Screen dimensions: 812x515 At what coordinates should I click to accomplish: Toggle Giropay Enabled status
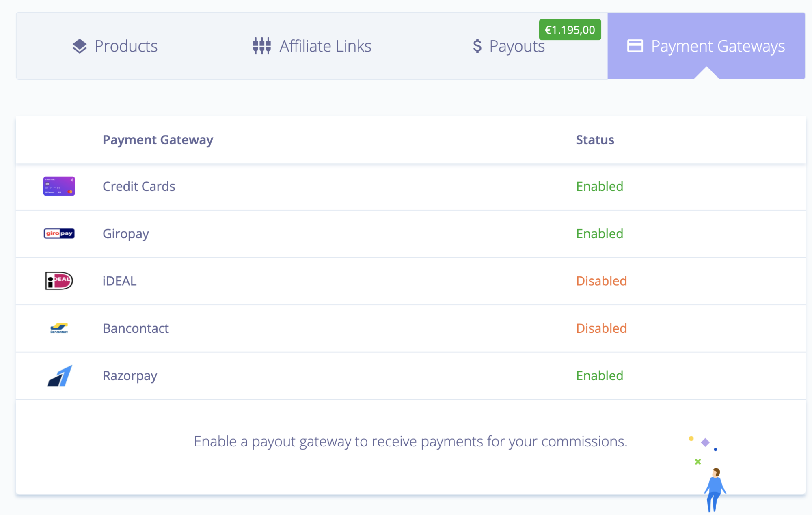pyautogui.click(x=599, y=233)
